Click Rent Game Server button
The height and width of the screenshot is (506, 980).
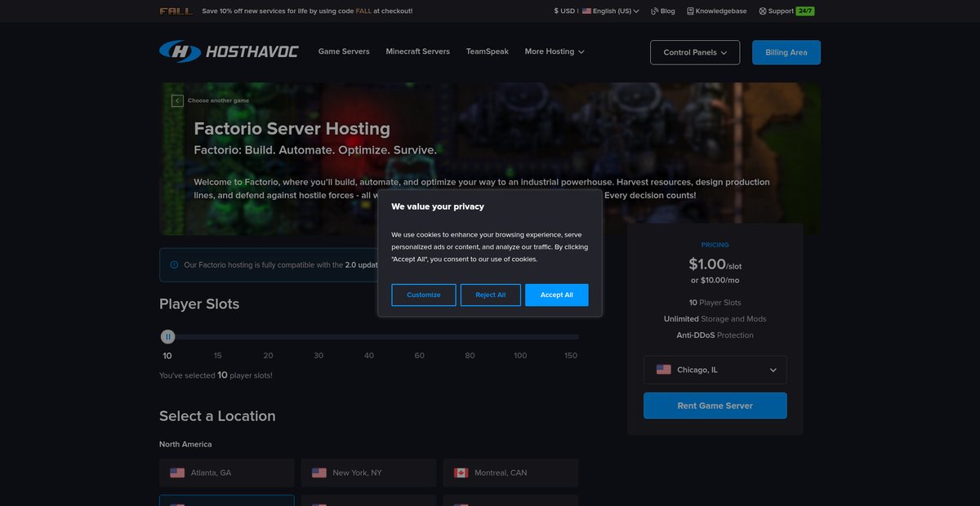(x=715, y=406)
